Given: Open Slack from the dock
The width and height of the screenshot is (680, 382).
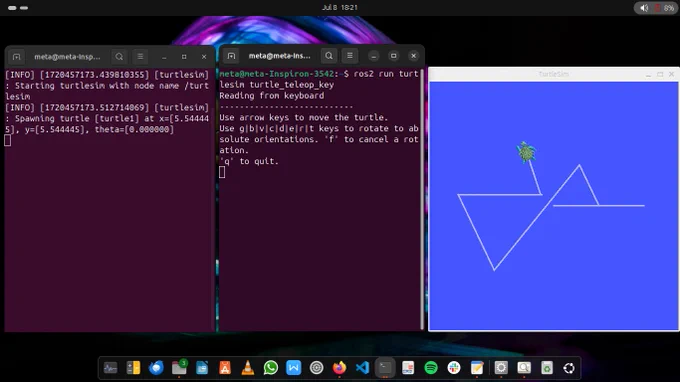Looking at the screenshot, I should pyautogui.click(x=454, y=368).
